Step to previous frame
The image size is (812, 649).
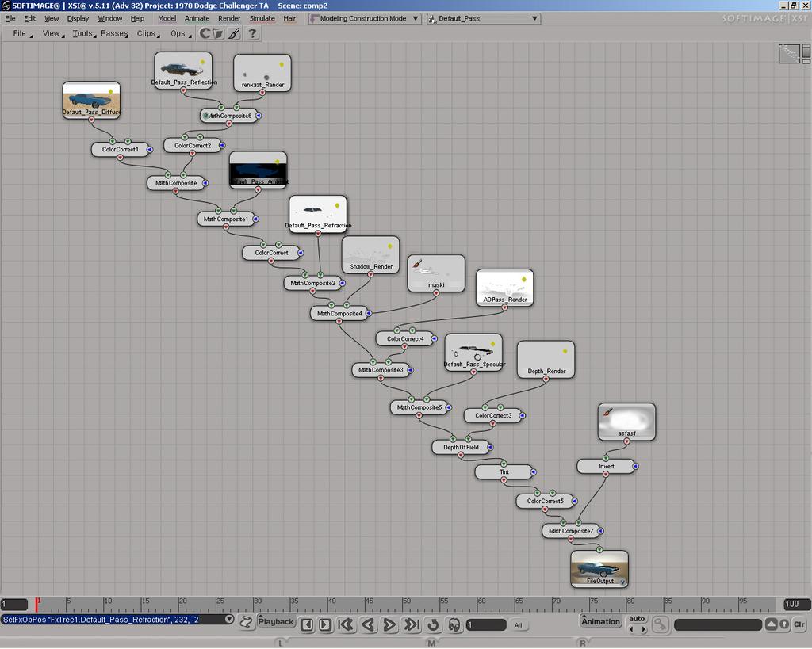coord(307,624)
